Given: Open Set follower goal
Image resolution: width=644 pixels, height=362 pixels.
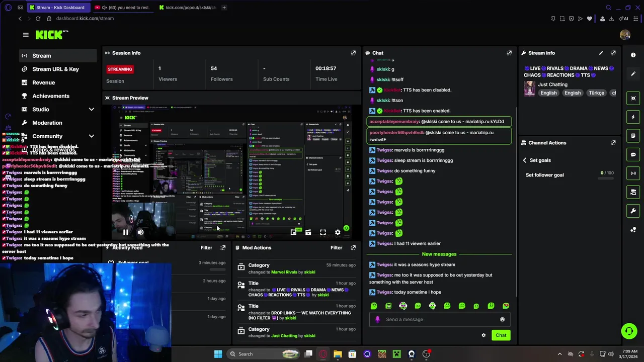Looking at the screenshot, I should 544,175.
